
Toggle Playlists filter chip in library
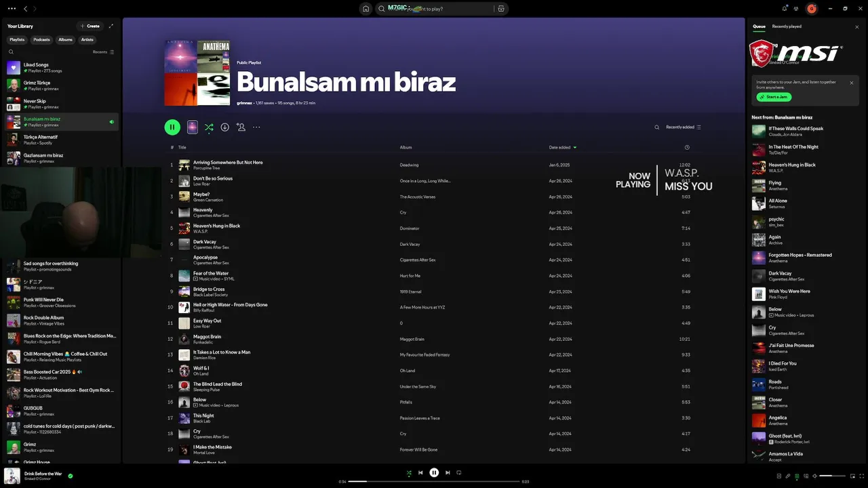pyautogui.click(x=17, y=39)
